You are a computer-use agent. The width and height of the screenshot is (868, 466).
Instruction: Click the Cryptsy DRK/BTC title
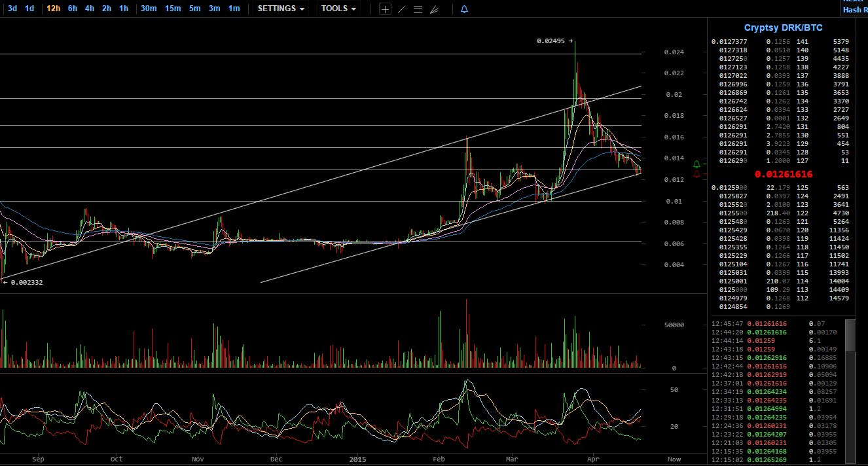tap(783, 27)
